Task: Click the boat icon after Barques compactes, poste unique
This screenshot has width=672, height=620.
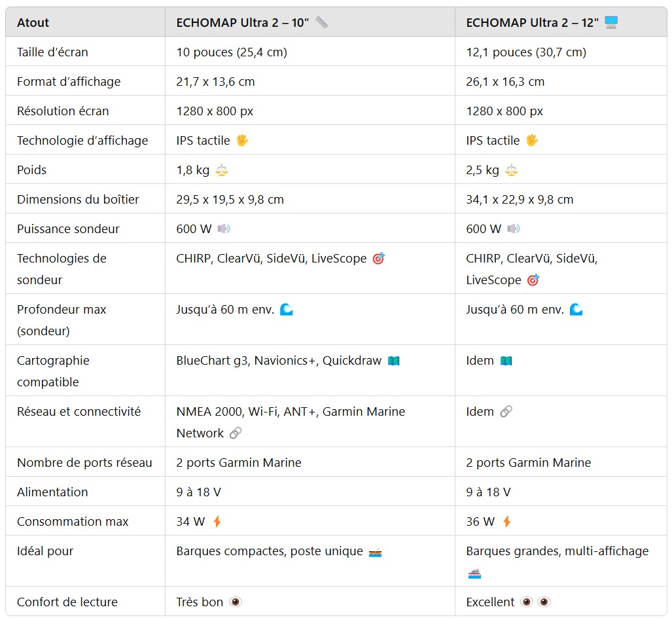Action: [375, 552]
